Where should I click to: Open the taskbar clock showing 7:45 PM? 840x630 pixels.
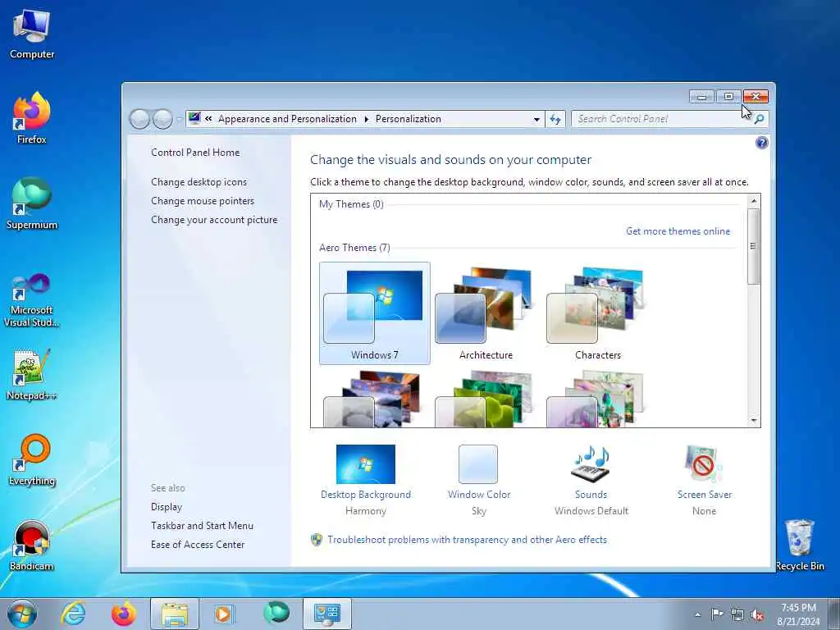click(x=798, y=614)
